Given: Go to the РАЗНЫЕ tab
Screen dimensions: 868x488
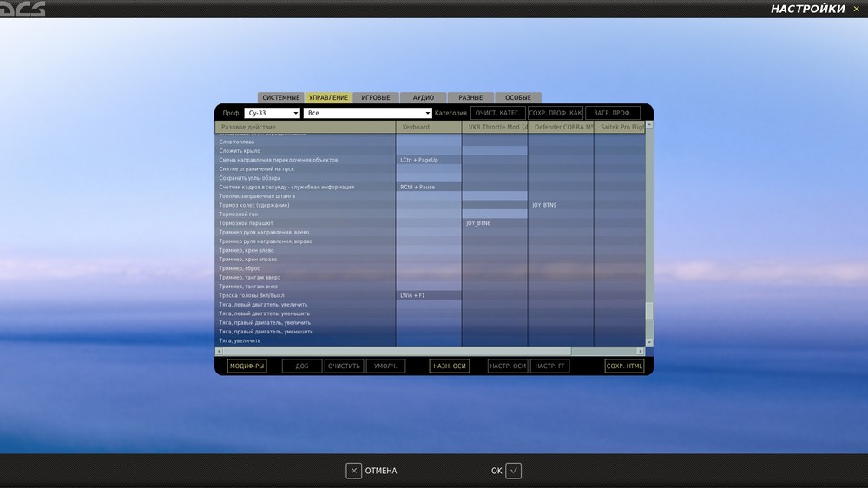Looking at the screenshot, I should tap(470, 97).
